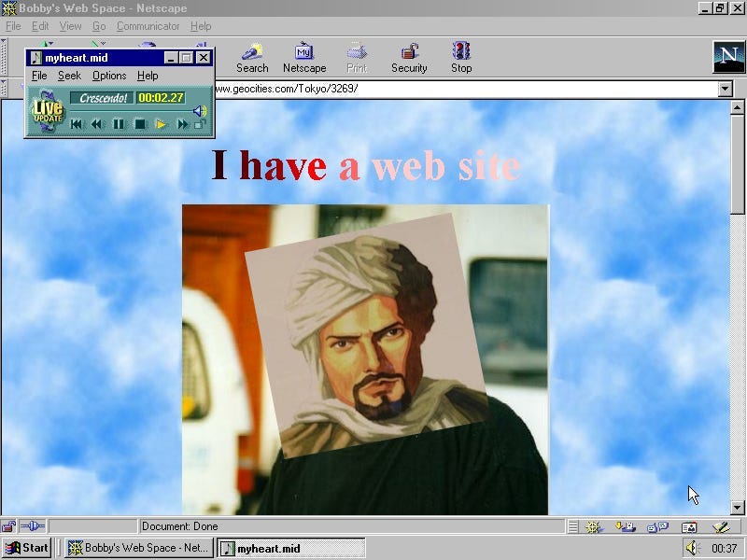Click the Crescendo track position slider

click(x=131, y=111)
